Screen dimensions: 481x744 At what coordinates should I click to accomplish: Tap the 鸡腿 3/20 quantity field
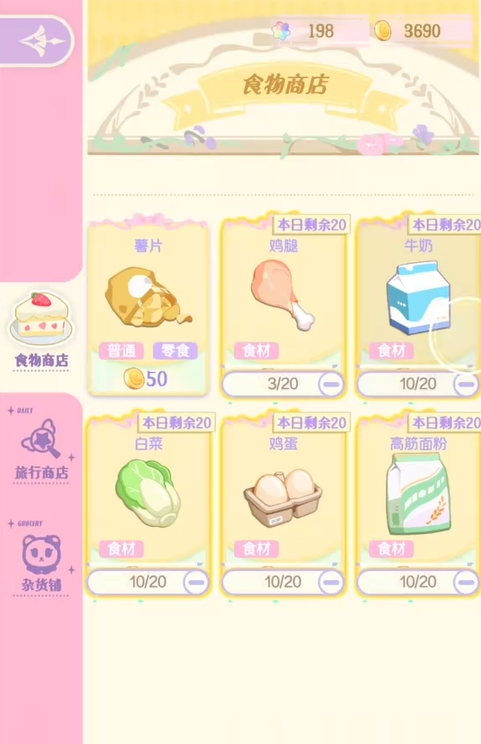283,384
